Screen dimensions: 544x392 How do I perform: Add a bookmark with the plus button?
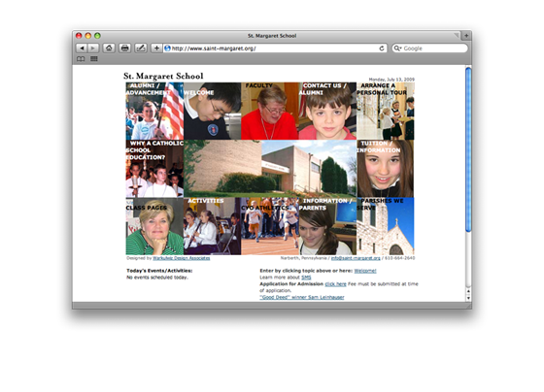(156, 49)
